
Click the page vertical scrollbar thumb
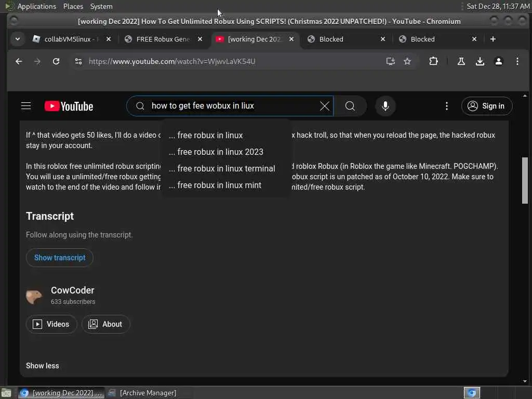click(525, 180)
